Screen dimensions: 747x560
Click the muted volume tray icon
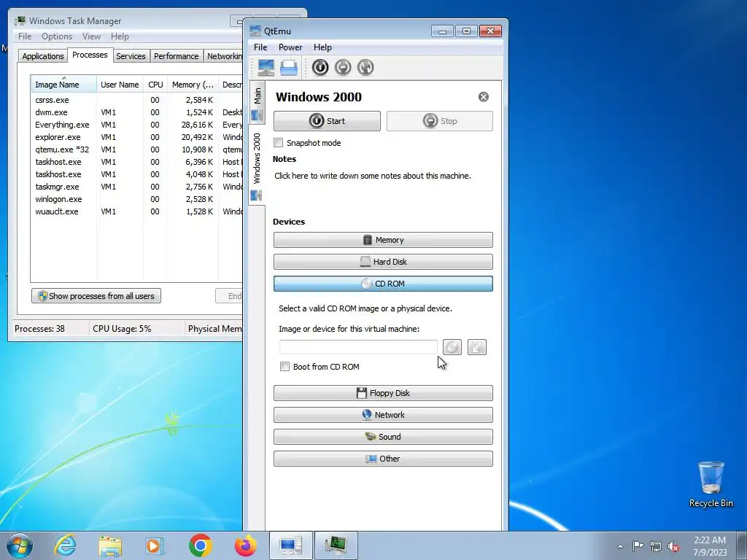pos(673,546)
